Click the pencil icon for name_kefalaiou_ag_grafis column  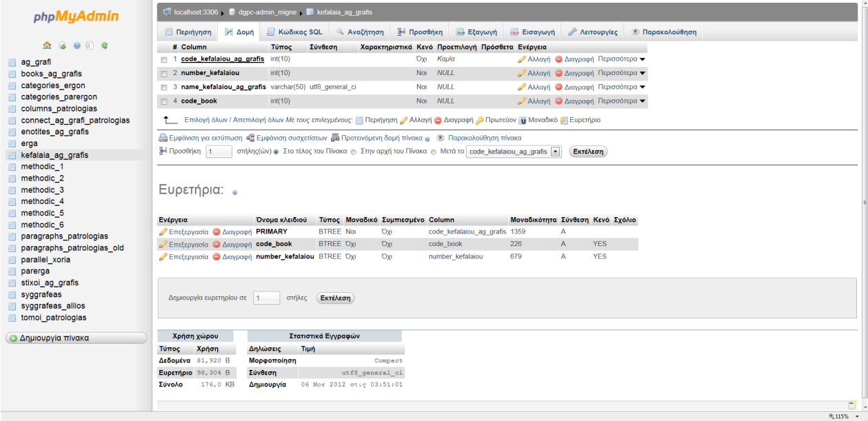click(x=522, y=88)
